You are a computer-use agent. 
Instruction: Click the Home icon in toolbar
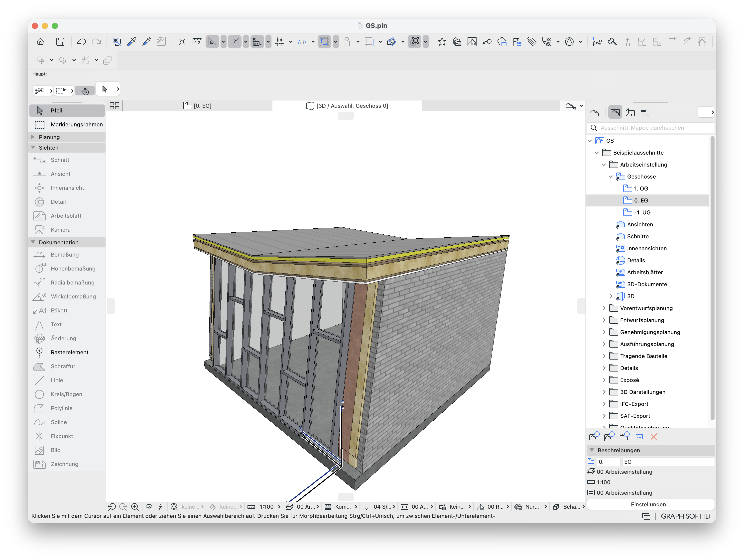(40, 42)
